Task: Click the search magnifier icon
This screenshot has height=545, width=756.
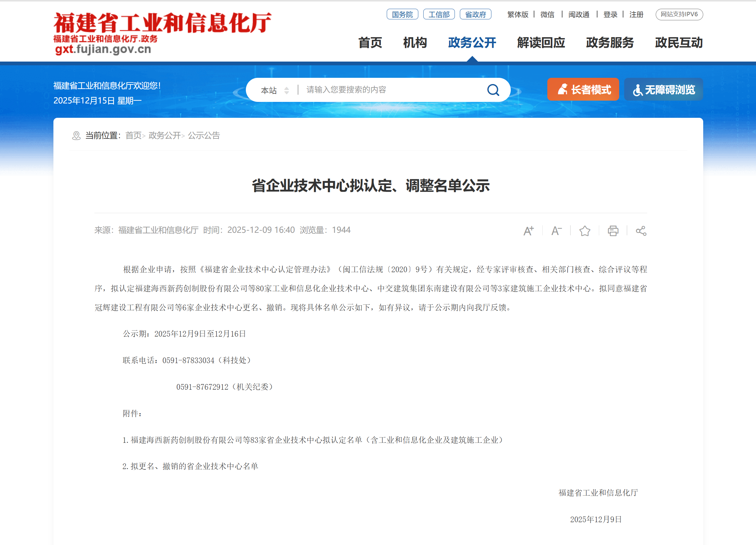Action: 493,90
